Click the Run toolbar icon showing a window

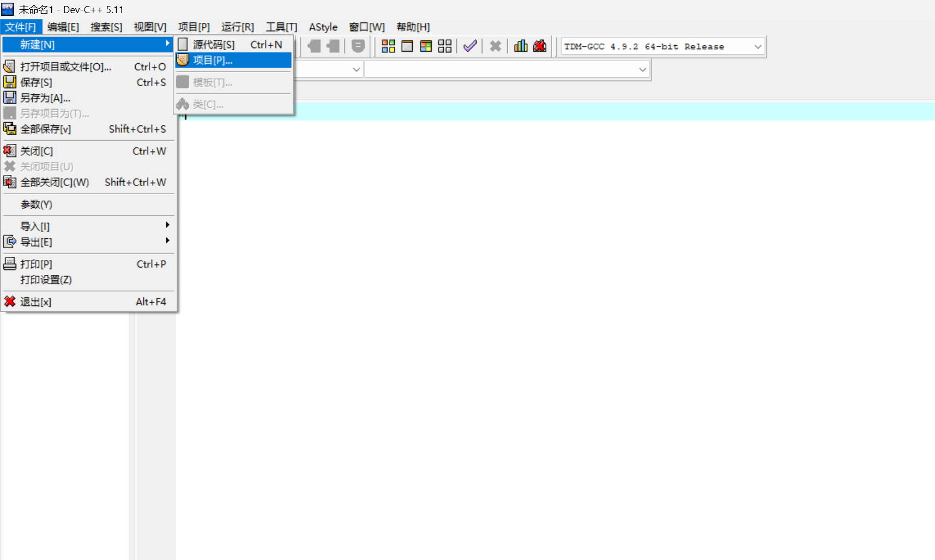coord(407,46)
